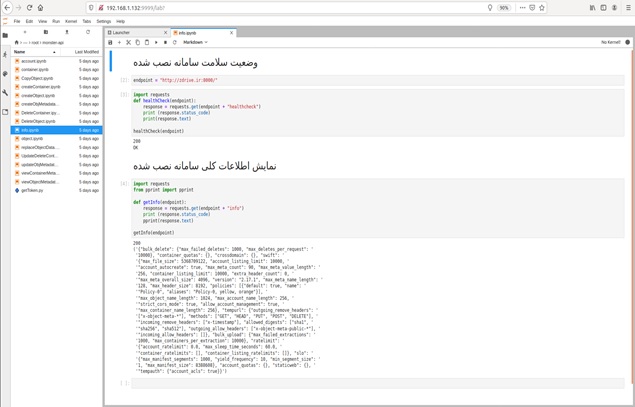Toggle browser sidebar view icon
Screen dimensions: 635x407
[603, 8]
